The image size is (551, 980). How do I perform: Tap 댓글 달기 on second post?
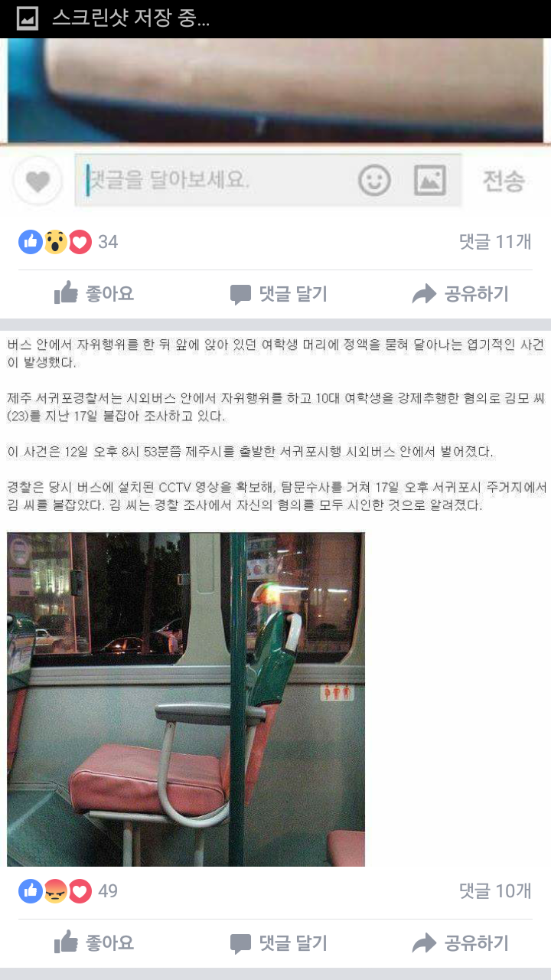(x=279, y=943)
